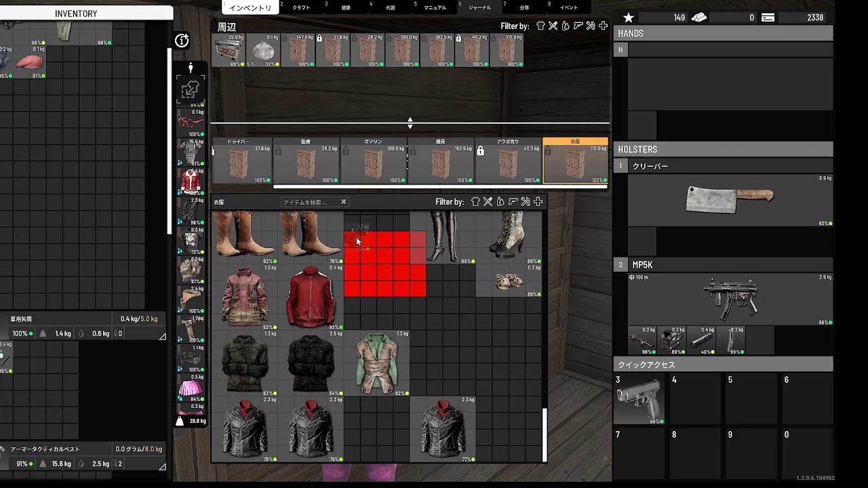Switch to the イベント tab
Screen dimensions: 868x488
pos(570,7)
